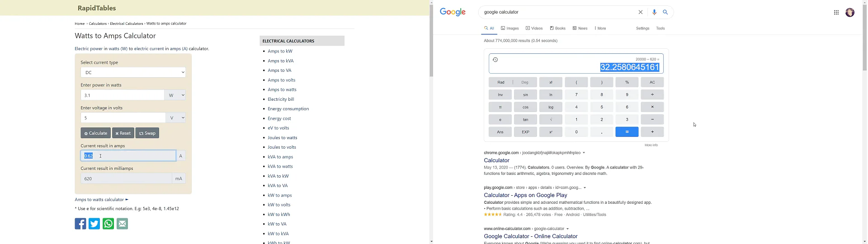Click the current result in amps field
Viewport: 868px width, 244px height.
pyautogui.click(x=128, y=155)
